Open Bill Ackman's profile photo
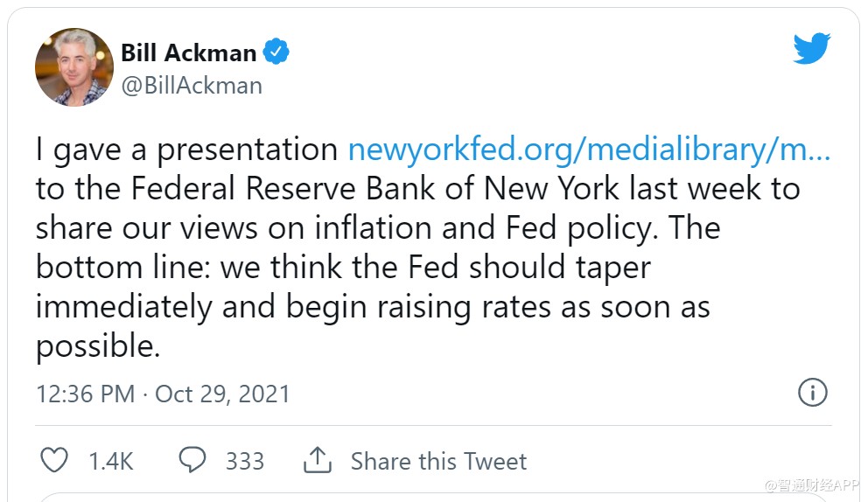The height and width of the screenshot is (502, 868). (74, 66)
